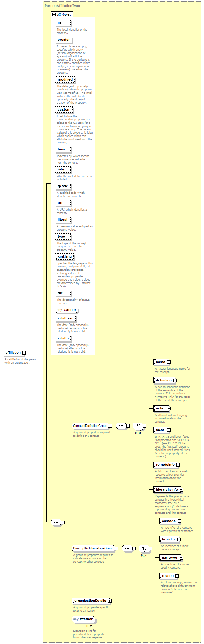The height and width of the screenshot is (644, 204).
Task: Click the facet element box
Action: (160, 430)
